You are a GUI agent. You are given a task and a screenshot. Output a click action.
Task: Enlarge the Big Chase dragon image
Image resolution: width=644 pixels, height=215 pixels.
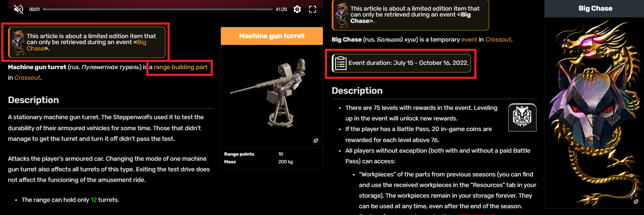coord(636,202)
